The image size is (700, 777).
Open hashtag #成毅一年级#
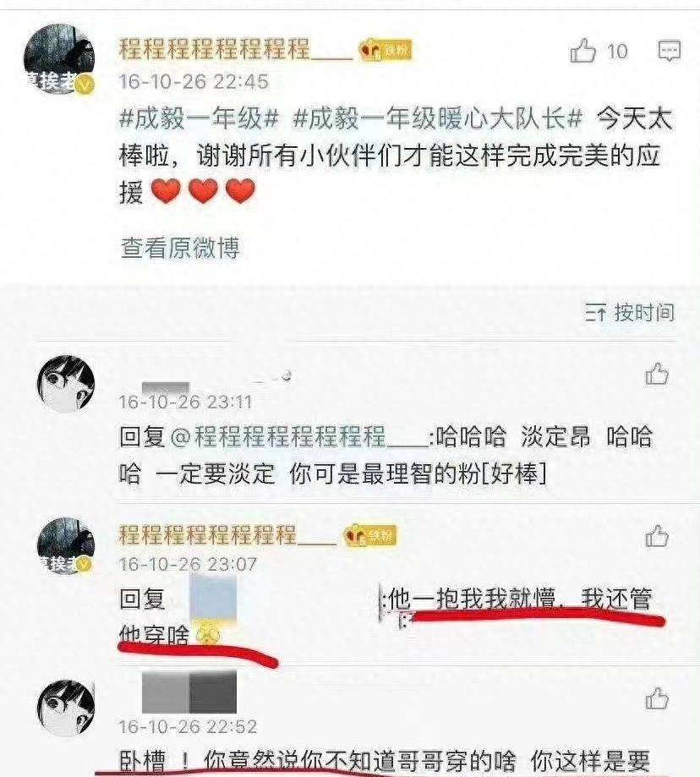click(x=198, y=119)
